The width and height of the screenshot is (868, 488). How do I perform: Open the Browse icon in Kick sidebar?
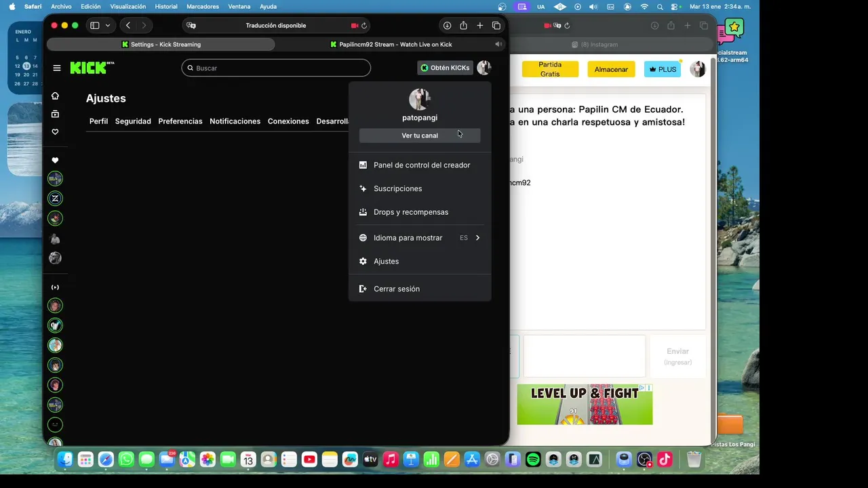click(x=56, y=114)
